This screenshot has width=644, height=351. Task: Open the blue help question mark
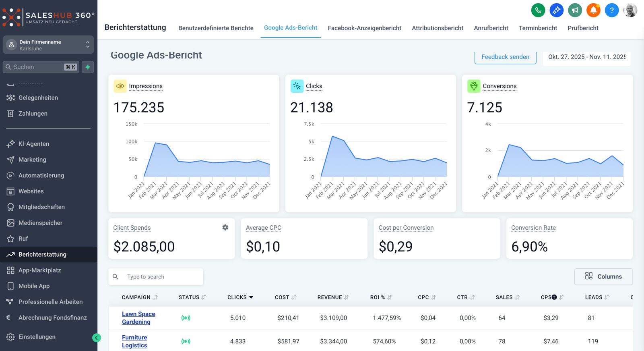(x=611, y=10)
